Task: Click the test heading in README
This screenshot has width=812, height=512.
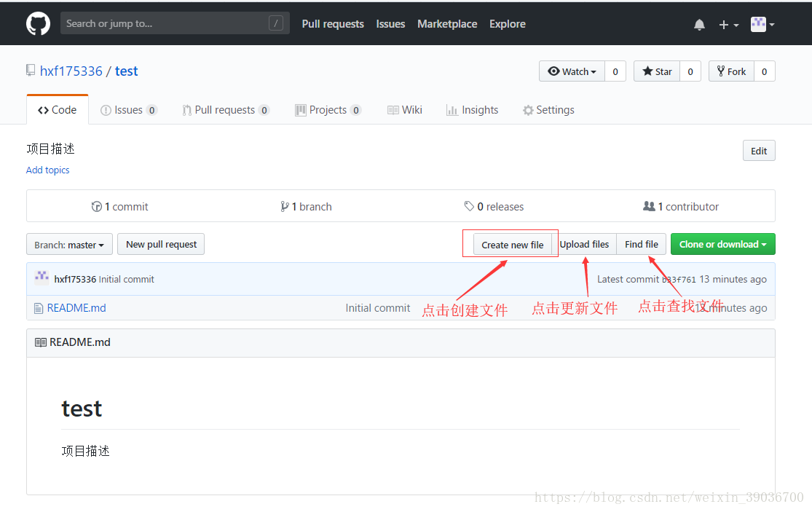Action: [82, 409]
